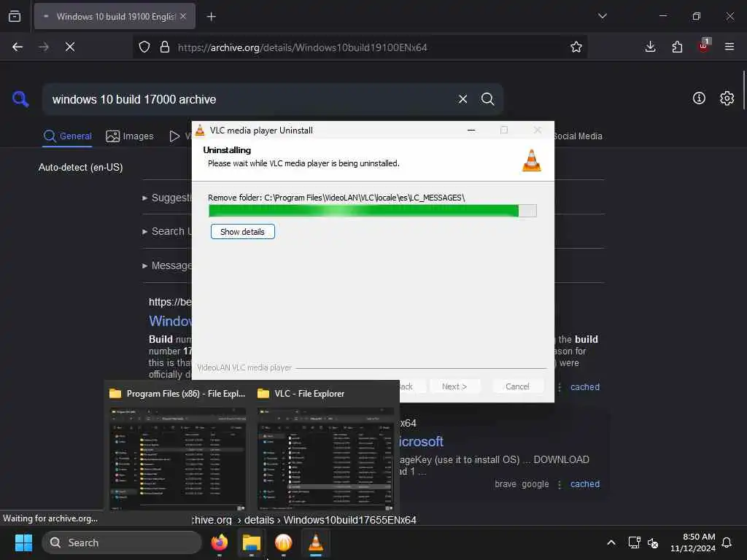747x560 pixels.
Task: Click Show details in VLC uninstaller
Action: click(242, 232)
